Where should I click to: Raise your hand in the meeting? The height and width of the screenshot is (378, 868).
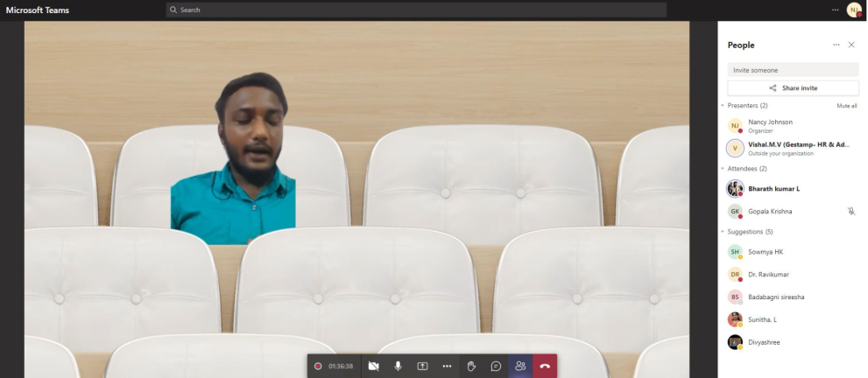pos(471,366)
